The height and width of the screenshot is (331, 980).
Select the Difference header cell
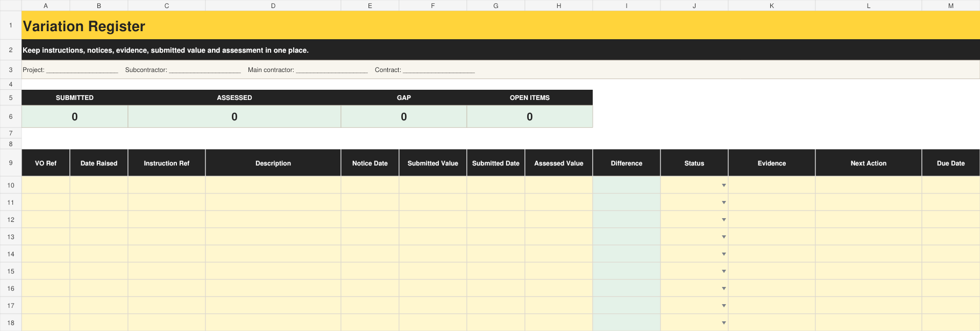pos(627,163)
